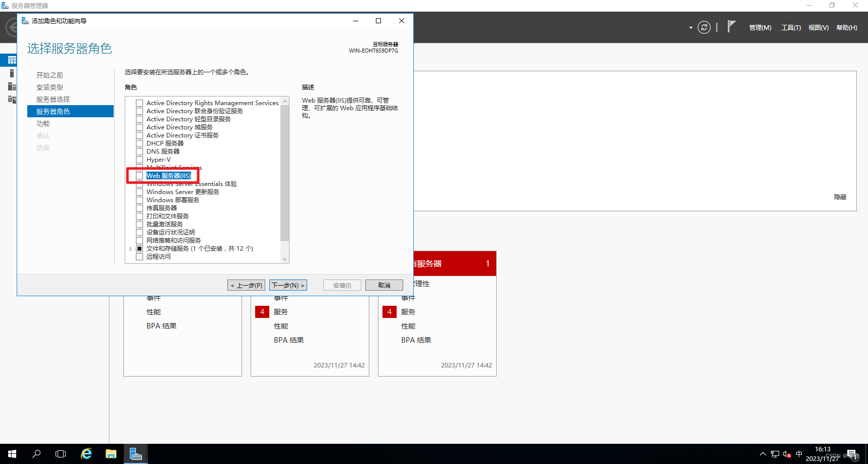Click the network tray icon

[775, 454]
